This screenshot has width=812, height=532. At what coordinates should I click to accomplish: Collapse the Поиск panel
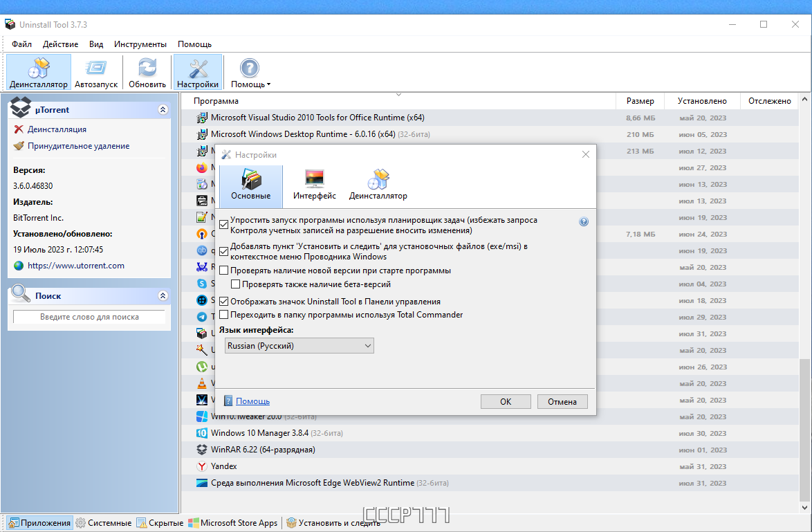tap(163, 296)
